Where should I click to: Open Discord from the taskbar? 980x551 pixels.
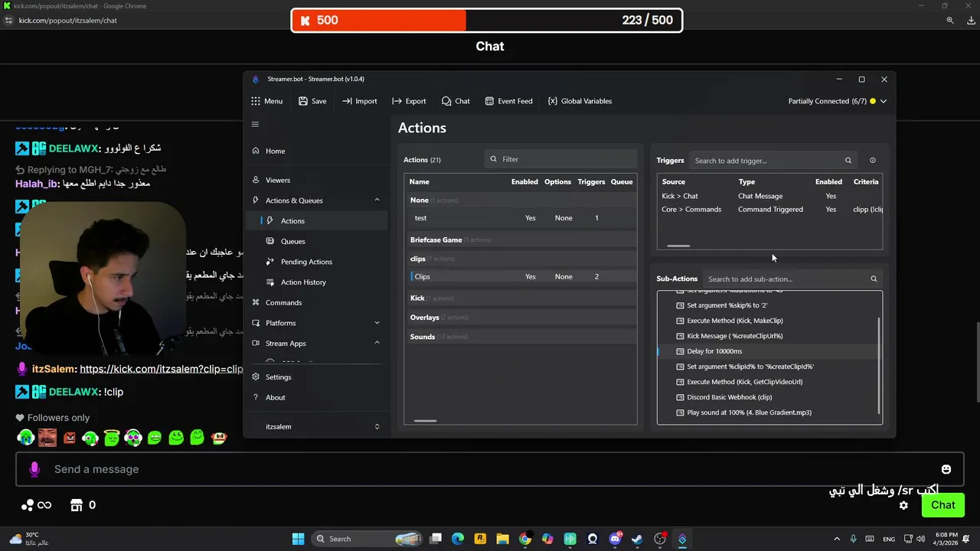615,539
